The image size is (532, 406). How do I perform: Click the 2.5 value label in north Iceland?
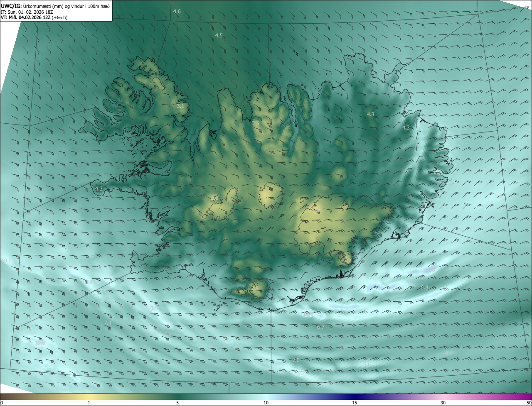256,124
